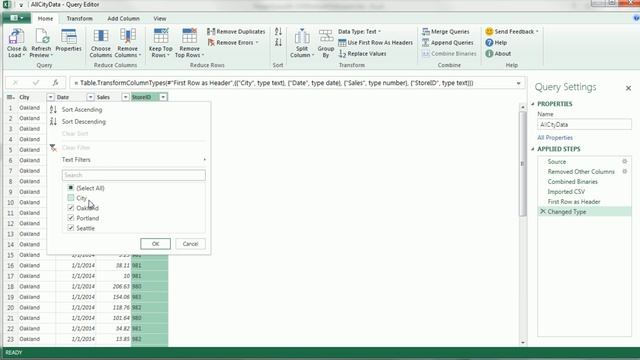Click the ribbon Sort Ascending icon
Image resolution: width=640 pixels, height=360 pixels.
click(x=278, y=31)
